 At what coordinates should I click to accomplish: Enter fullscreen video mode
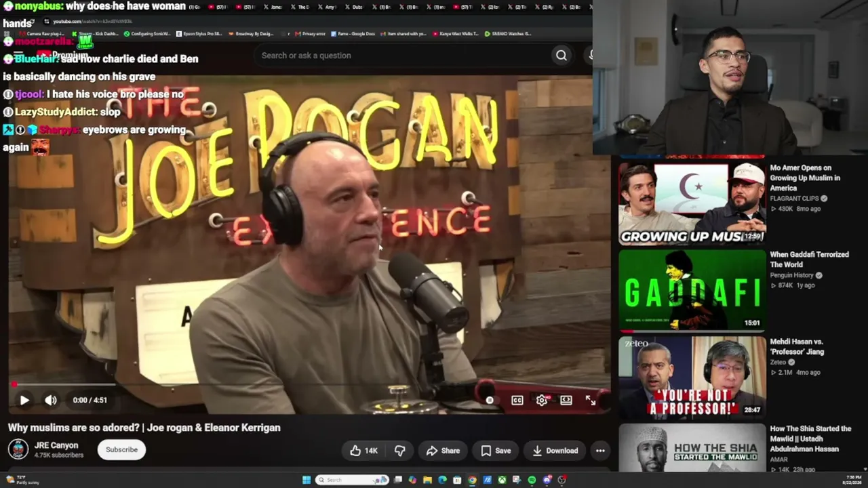591,401
